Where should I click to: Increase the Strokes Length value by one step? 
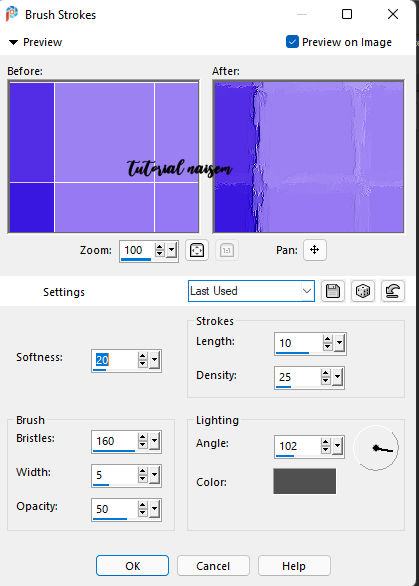[328, 339]
